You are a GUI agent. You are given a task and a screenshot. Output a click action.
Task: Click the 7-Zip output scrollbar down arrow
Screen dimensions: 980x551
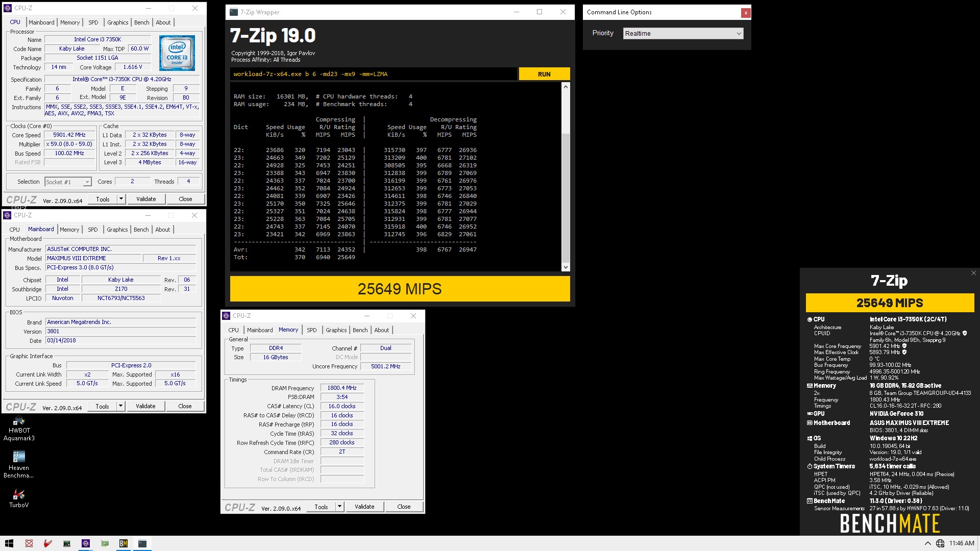click(x=565, y=267)
